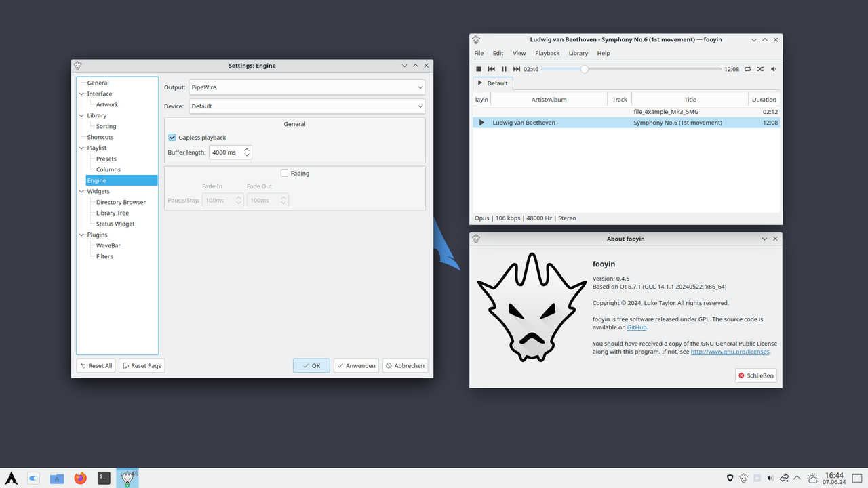Open the Output dropdown showing PipeWire
The height and width of the screenshot is (488, 868).
click(307, 87)
